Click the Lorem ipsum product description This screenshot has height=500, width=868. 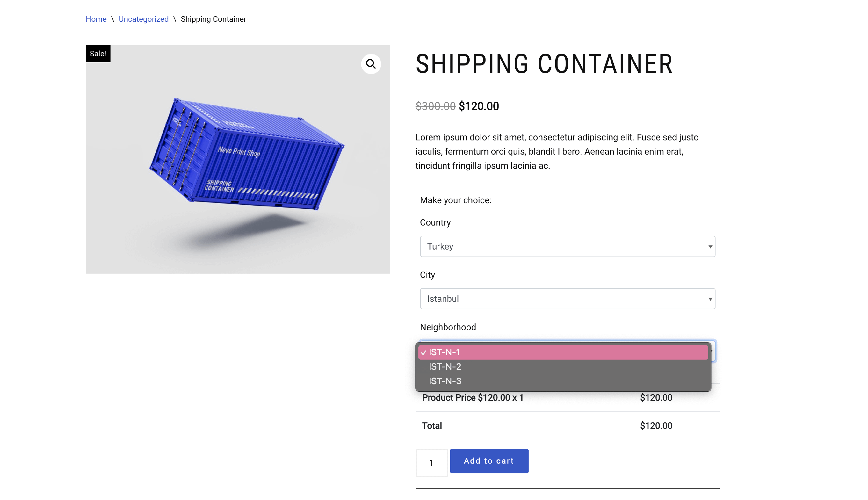tap(556, 151)
